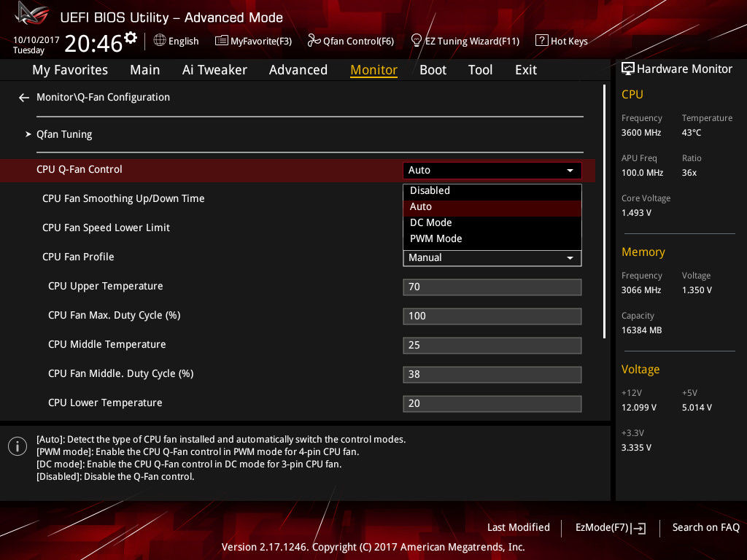The width and height of the screenshot is (747, 560).
Task: Click the clock time 20:46
Action: (93, 43)
